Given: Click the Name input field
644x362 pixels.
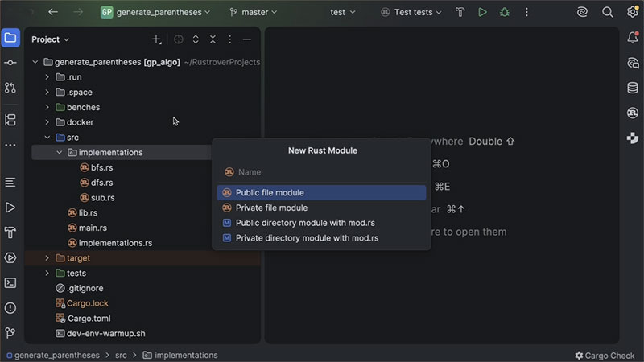Looking at the screenshot, I should pyautogui.click(x=322, y=172).
